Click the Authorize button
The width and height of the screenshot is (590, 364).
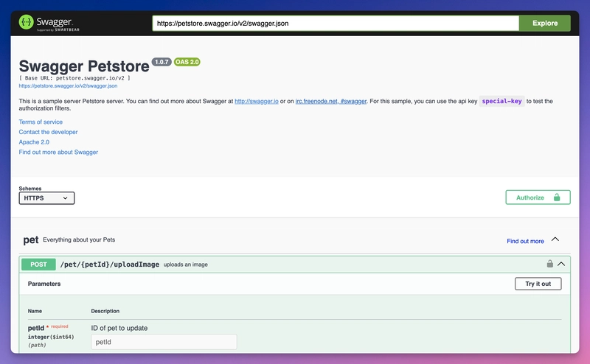click(x=538, y=197)
